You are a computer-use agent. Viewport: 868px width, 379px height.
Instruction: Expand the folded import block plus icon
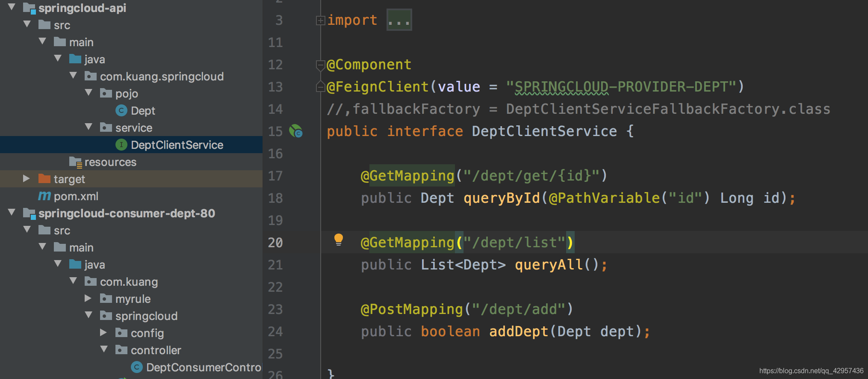point(320,20)
